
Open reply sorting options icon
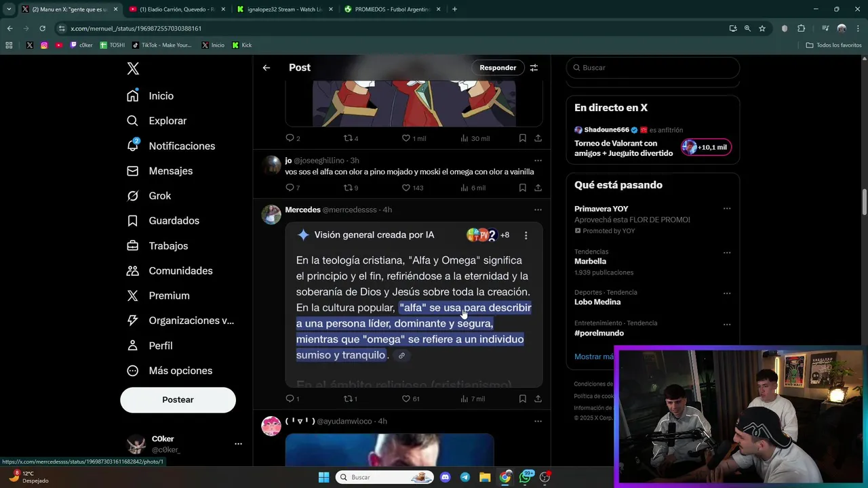[534, 68]
